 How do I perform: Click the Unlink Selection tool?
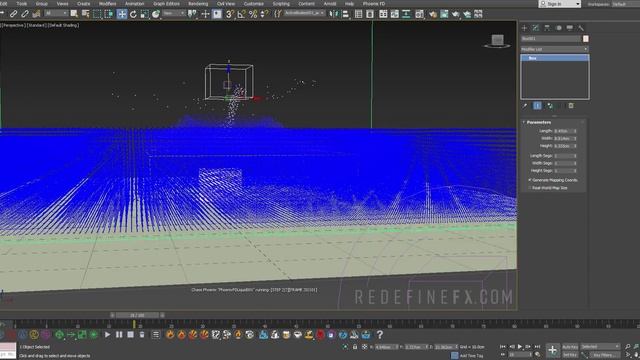coord(25,14)
